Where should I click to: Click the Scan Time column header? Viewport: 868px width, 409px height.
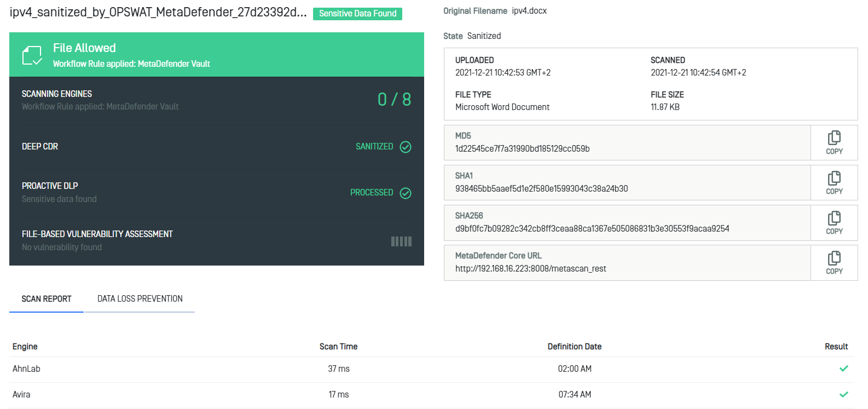(338, 347)
